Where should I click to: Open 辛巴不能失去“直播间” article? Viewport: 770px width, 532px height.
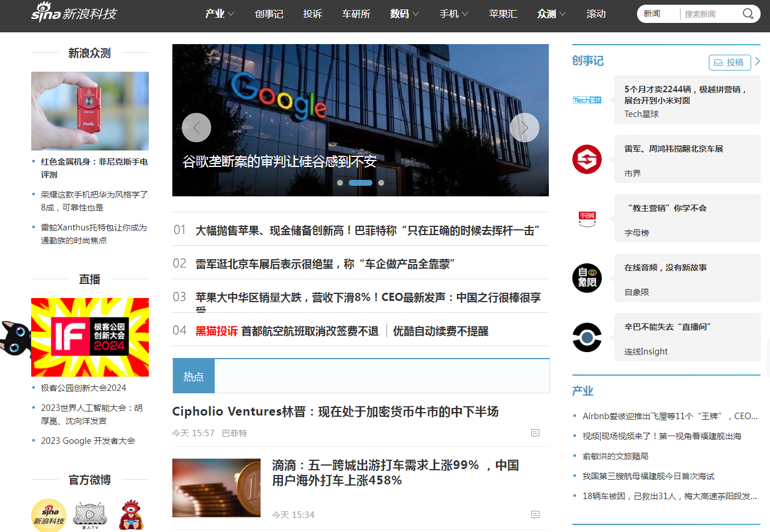coord(668,327)
